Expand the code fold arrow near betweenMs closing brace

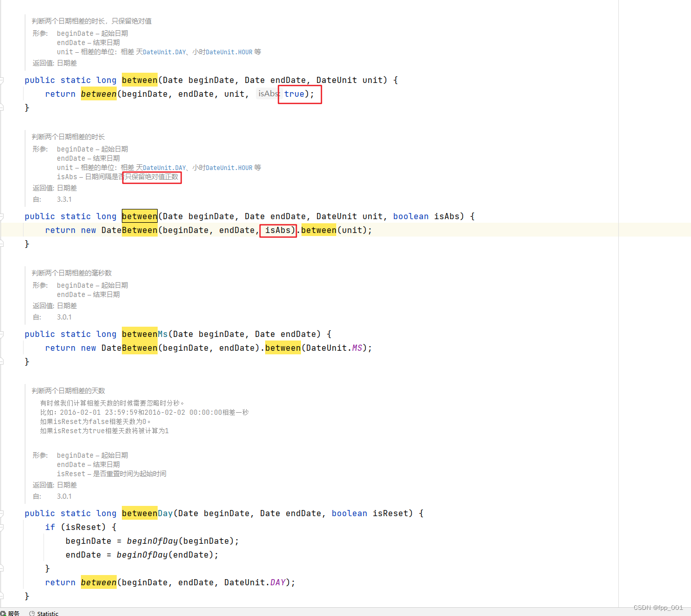pos(2,362)
